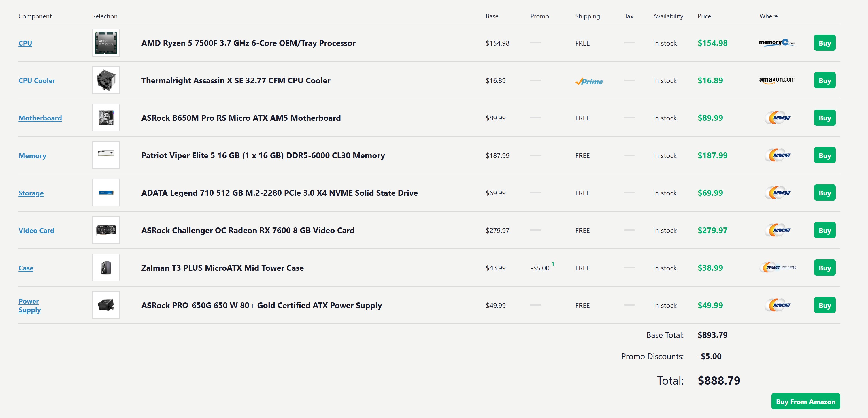The height and width of the screenshot is (418, 868).
Task: Click the $187.99 green memory price
Action: (712, 155)
